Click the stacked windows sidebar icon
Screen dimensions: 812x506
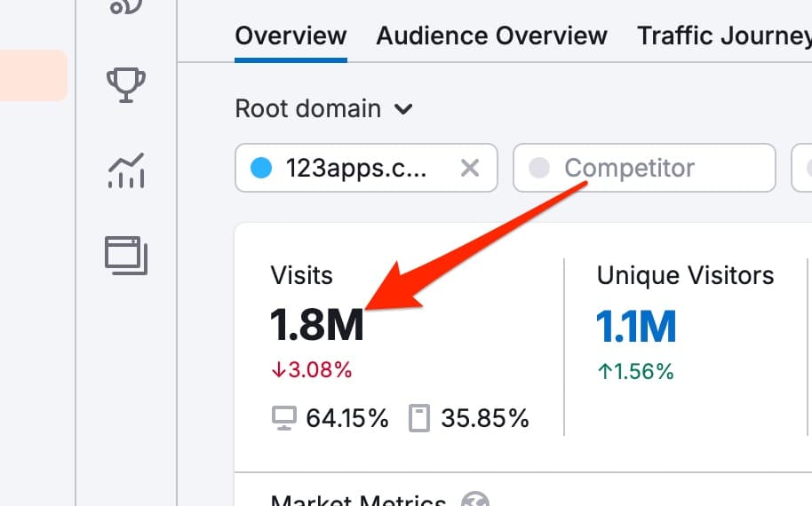[126, 254]
